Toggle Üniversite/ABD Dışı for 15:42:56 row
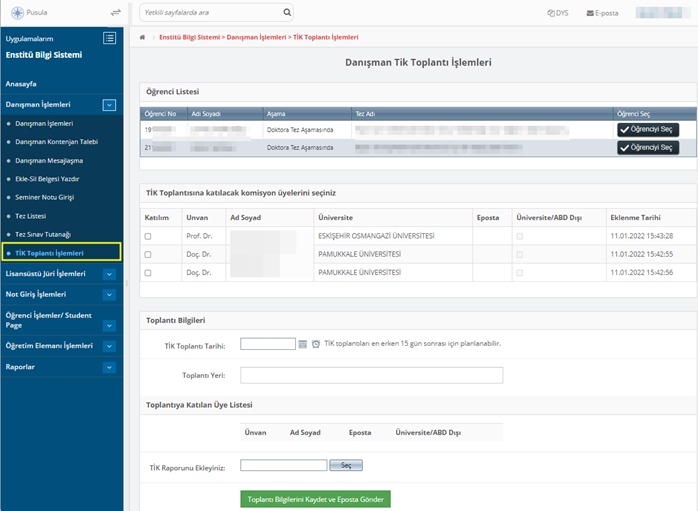 (519, 273)
